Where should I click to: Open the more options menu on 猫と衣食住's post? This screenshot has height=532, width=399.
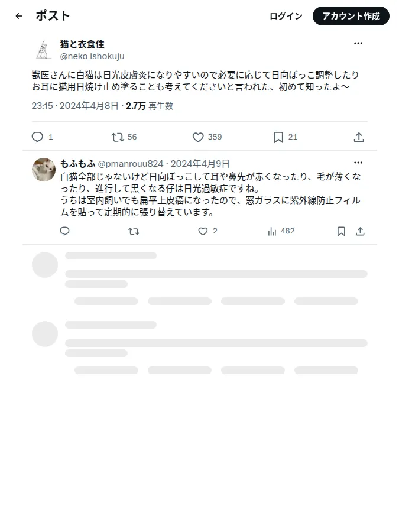click(358, 43)
